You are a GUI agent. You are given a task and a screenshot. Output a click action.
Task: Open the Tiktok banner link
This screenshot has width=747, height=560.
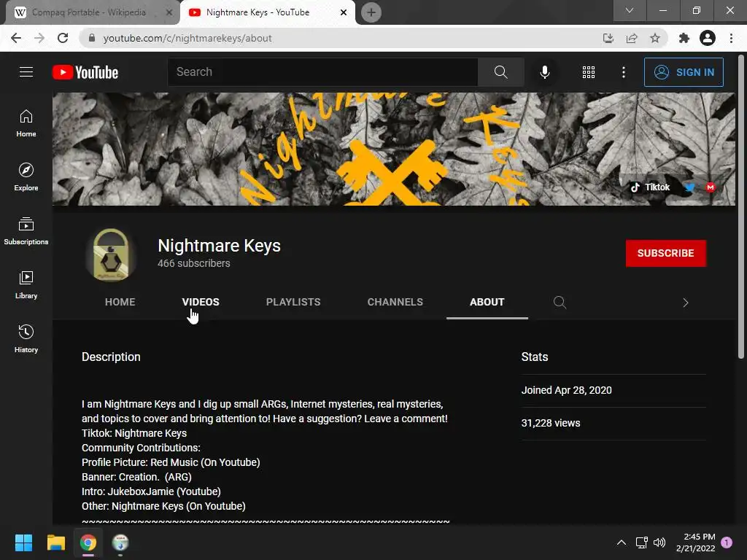pos(650,187)
